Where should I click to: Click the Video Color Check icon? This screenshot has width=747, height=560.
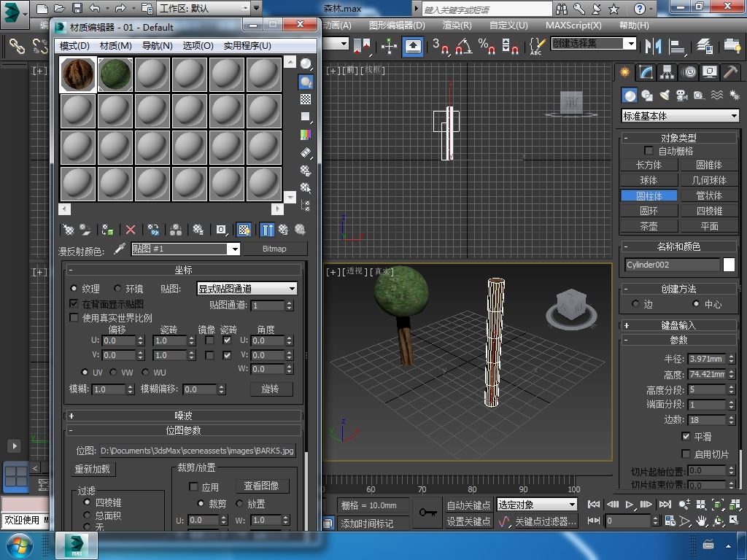306,135
